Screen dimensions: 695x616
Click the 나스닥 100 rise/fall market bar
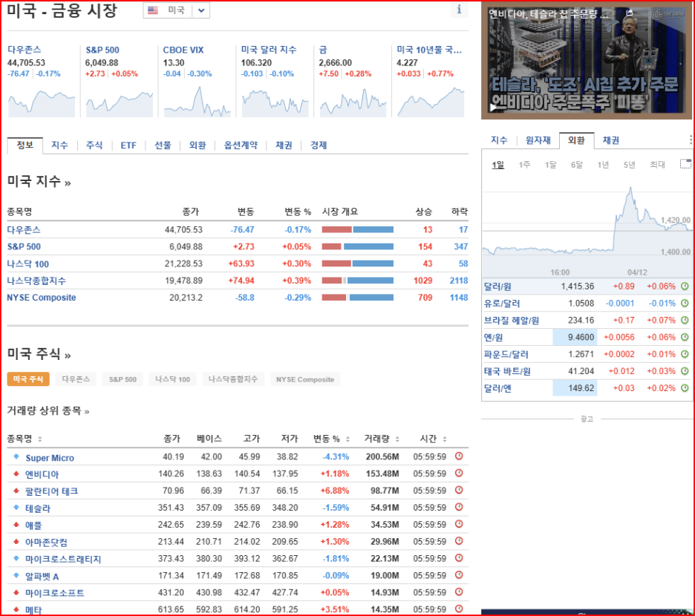pyautogui.click(x=358, y=263)
